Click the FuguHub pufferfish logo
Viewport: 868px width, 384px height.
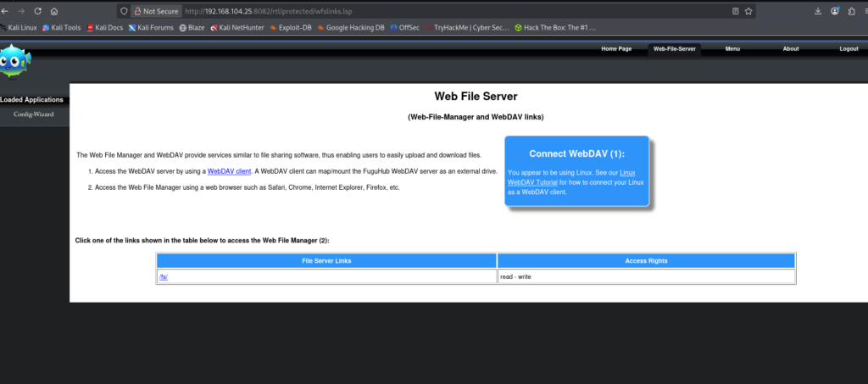coord(14,61)
